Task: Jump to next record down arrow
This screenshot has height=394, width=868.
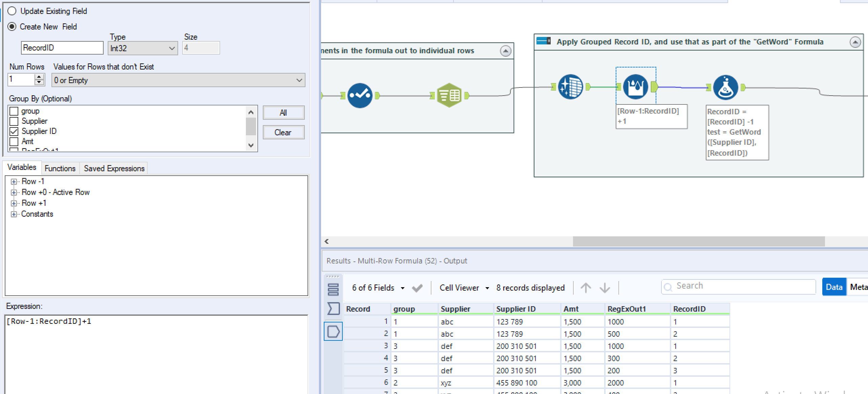Action: (x=605, y=288)
